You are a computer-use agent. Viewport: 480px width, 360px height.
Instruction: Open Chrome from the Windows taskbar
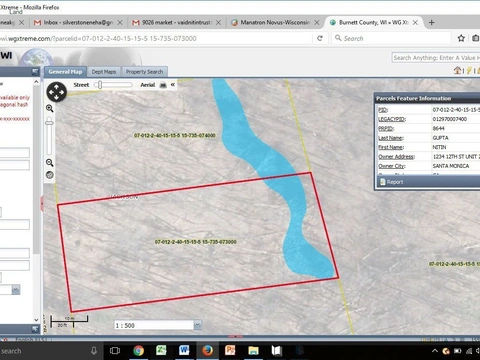pyautogui.click(x=139, y=350)
